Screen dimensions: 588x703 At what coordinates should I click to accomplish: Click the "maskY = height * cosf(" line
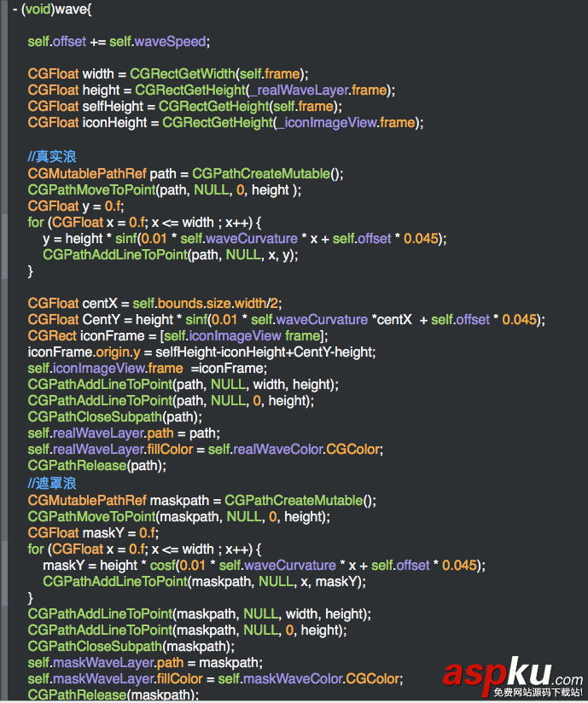[x=265, y=566]
